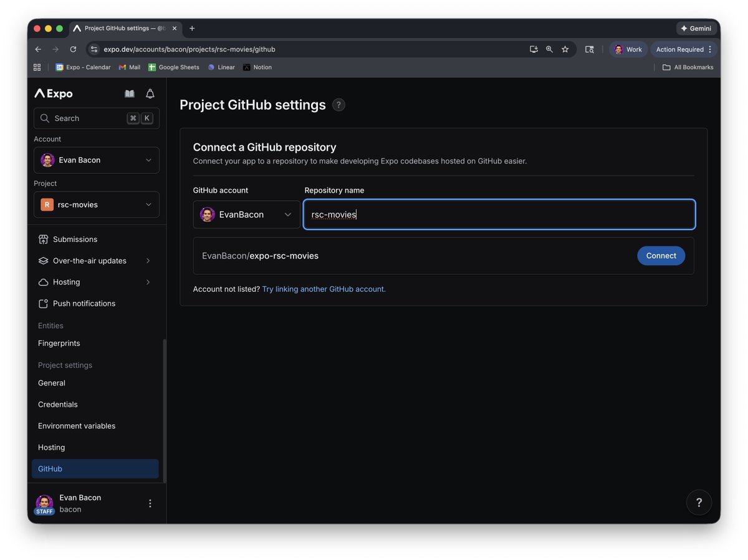748x560 pixels.
Task: Open the Linear bookmark
Action: coord(221,67)
